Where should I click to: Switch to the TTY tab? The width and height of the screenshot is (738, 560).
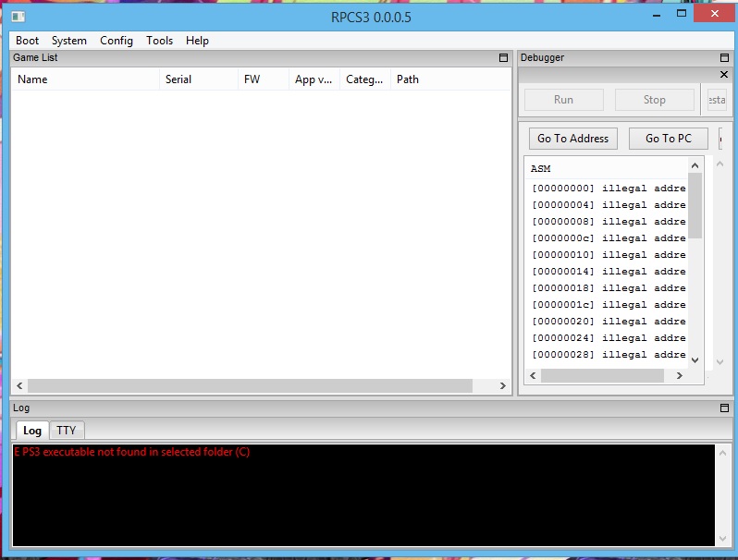66,431
